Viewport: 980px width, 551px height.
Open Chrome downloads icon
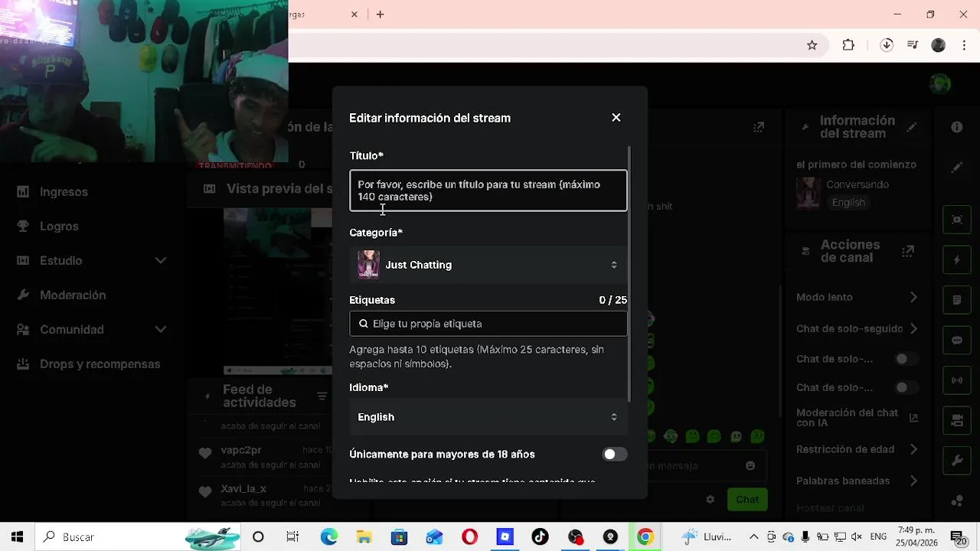pyautogui.click(x=887, y=45)
